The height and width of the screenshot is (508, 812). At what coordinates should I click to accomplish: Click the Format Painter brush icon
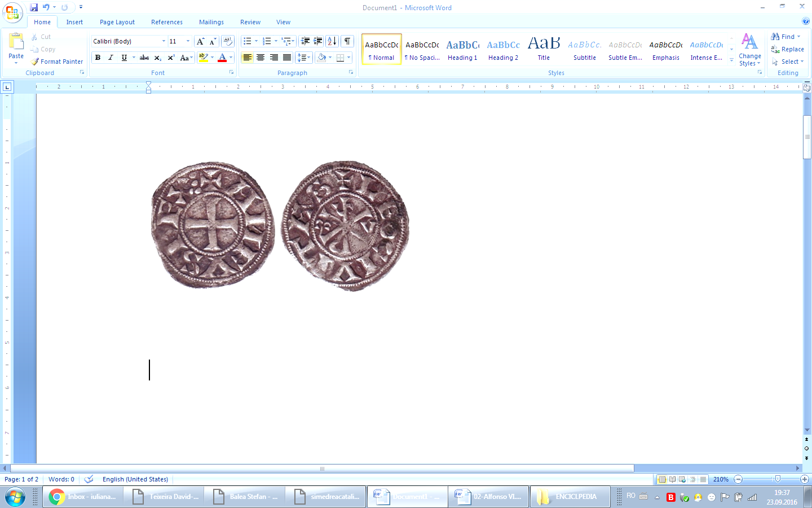36,62
